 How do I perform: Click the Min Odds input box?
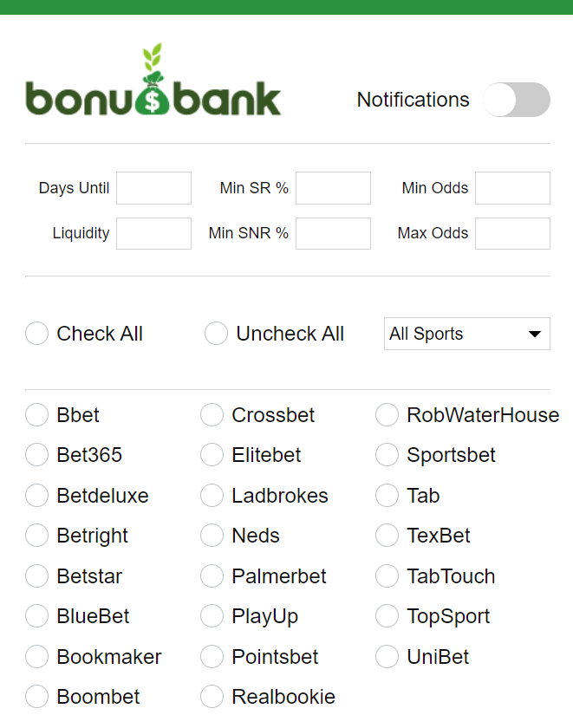[512, 188]
